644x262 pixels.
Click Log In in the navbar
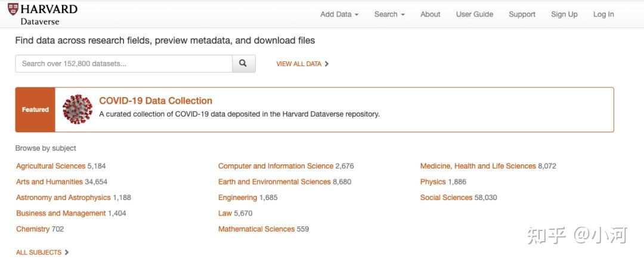click(603, 14)
